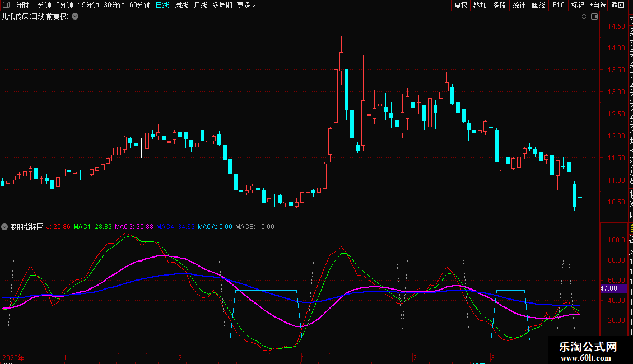Expand the 兆讯传媒 stock title dropdown
The width and height of the screenshot is (633, 364).
click(75, 16)
